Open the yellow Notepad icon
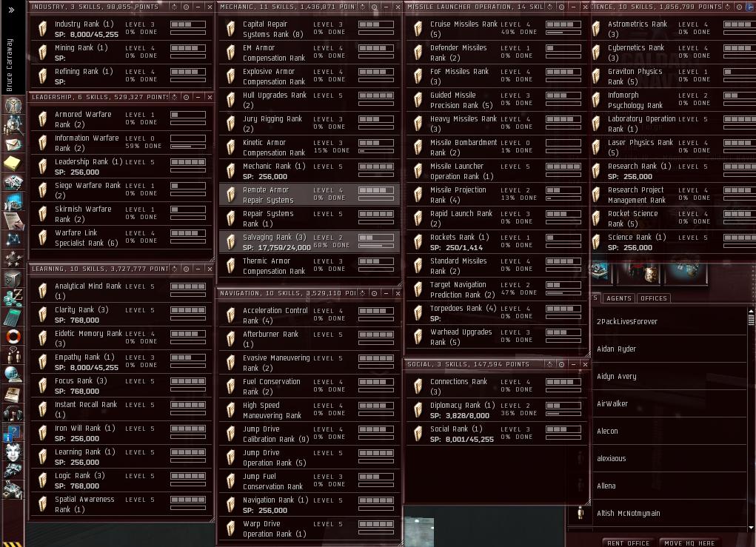 click(x=13, y=163)
